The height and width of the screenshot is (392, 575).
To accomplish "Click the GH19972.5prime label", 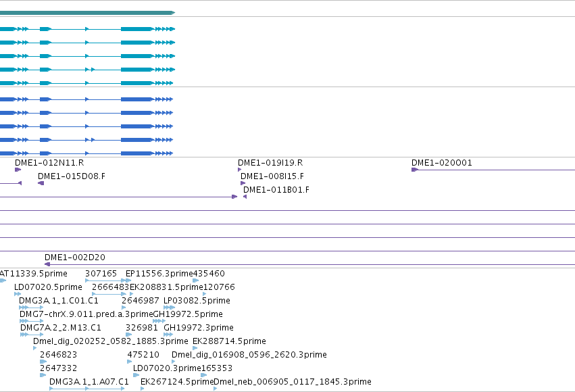I will point(188,314).
